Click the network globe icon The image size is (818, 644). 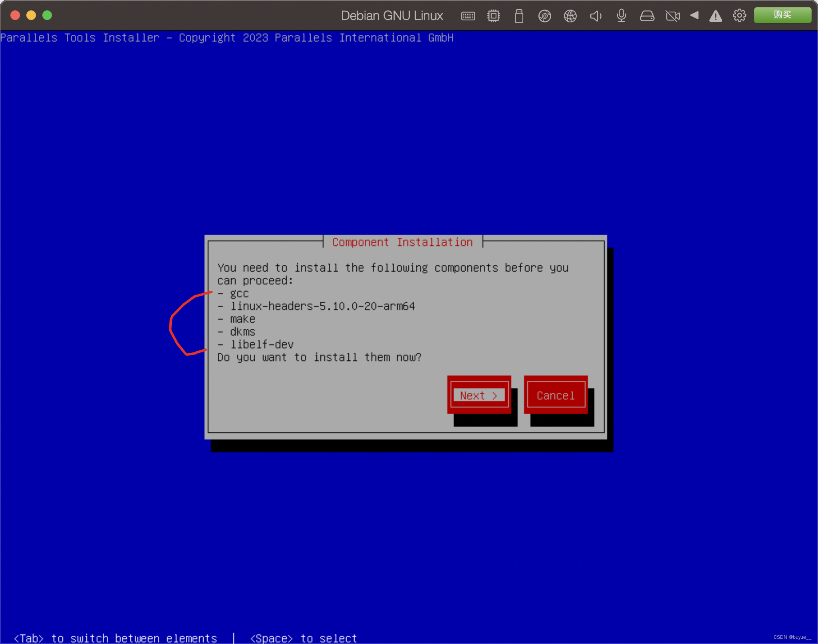[x=570, y=16]
